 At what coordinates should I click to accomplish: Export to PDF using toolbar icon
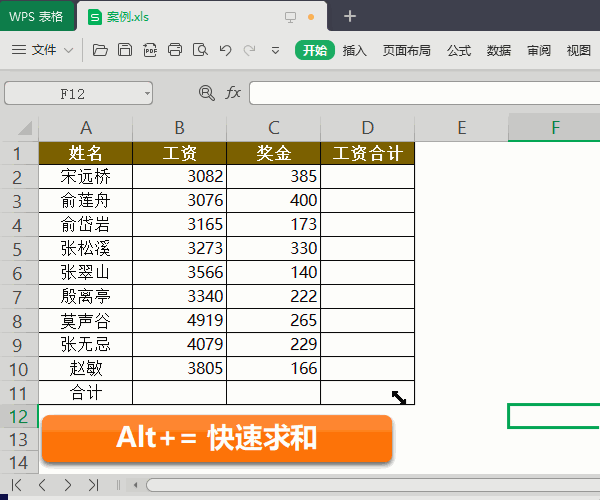tap(150, 50)
